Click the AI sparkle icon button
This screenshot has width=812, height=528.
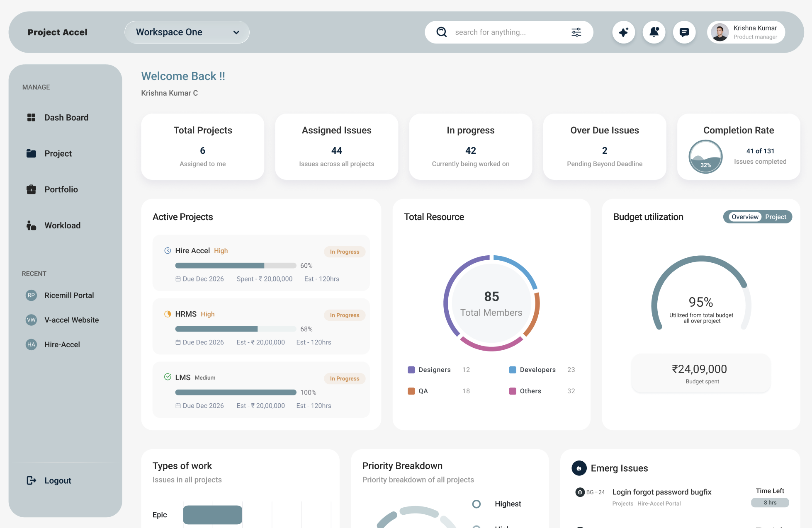pyautogui.click(x=623, y=32)
